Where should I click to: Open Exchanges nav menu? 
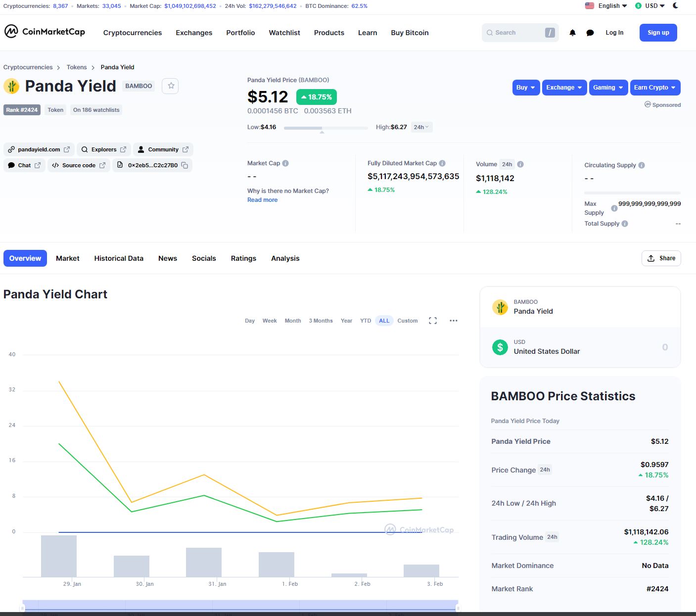(194, 33)
